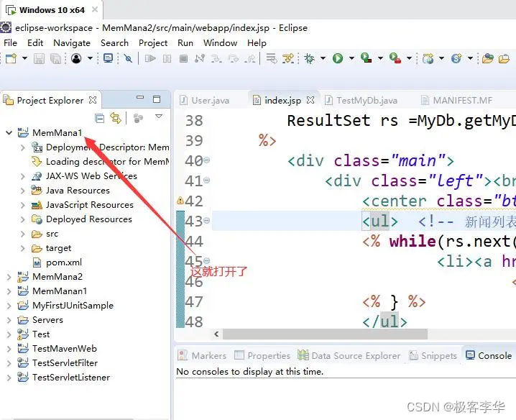
Task: Click the Open Type icon
Action: pos(487,58)
